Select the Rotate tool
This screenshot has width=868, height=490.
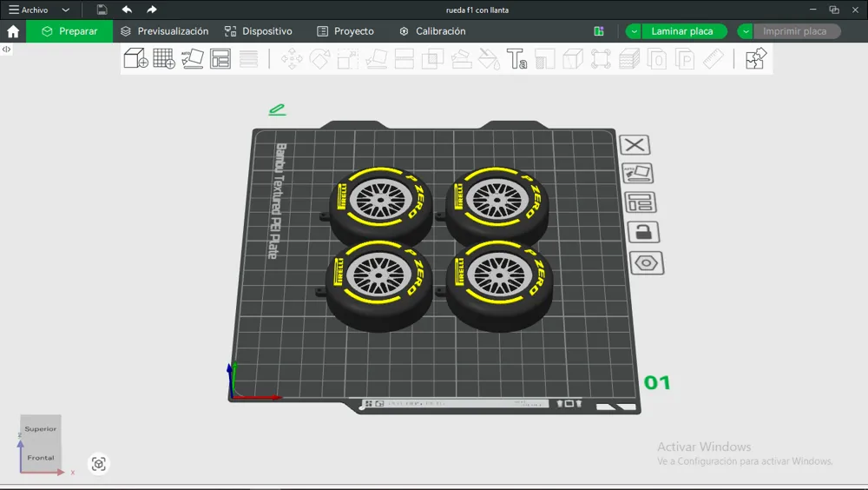tap(320, 59)
